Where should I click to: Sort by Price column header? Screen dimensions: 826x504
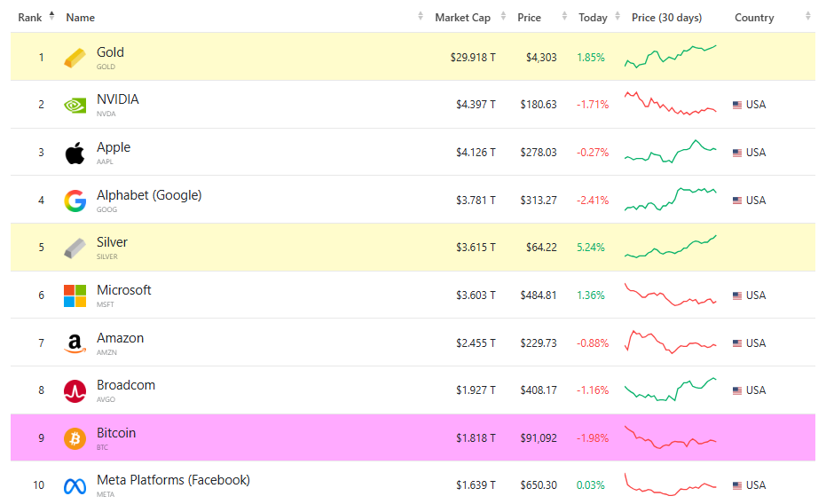(529, 18)
